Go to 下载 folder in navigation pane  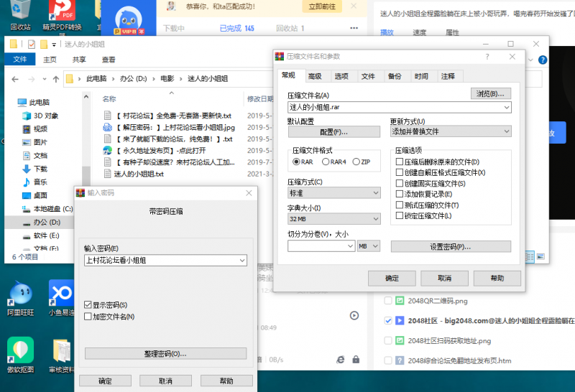point(40,169)
